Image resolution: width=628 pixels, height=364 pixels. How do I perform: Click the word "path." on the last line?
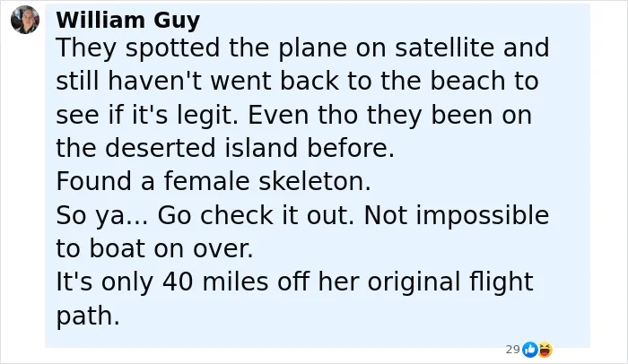coord(88,316)
